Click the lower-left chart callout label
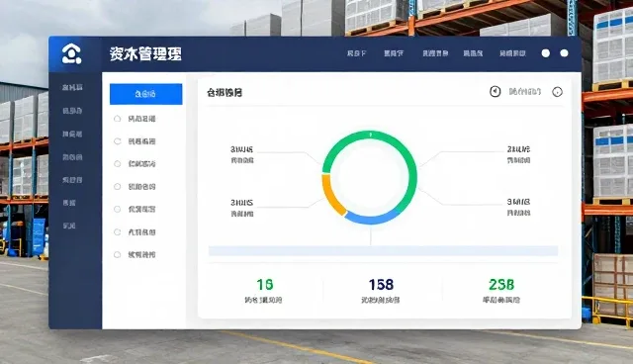Viewport: 633px width, 364px height. click(x=242, y=208)
